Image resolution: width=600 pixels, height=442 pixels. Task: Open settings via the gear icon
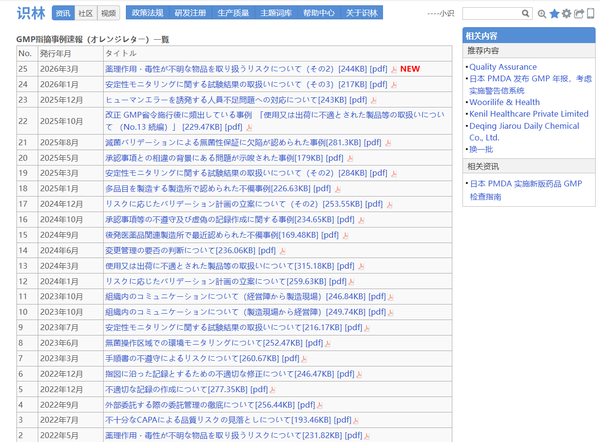pos(567,14)
